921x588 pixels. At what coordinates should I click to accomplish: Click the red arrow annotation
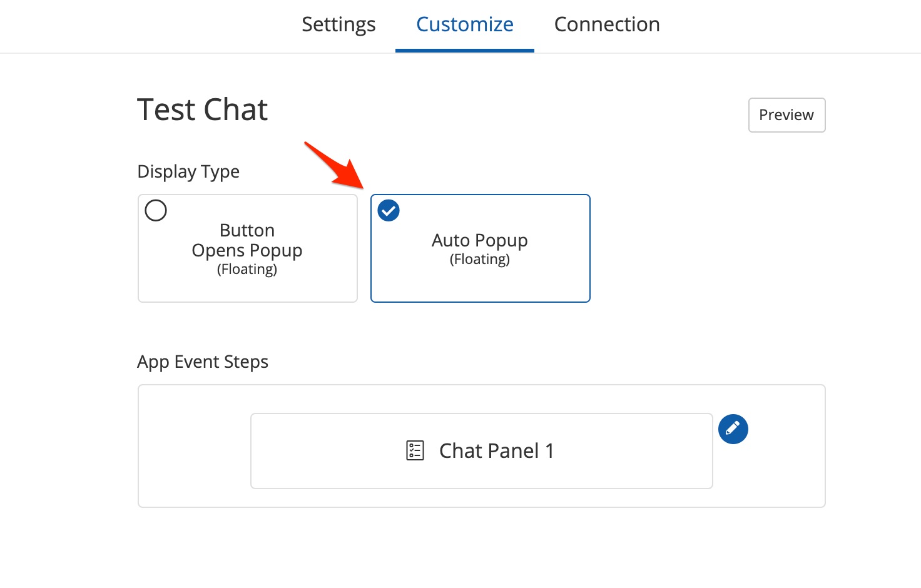pos(334,165)
